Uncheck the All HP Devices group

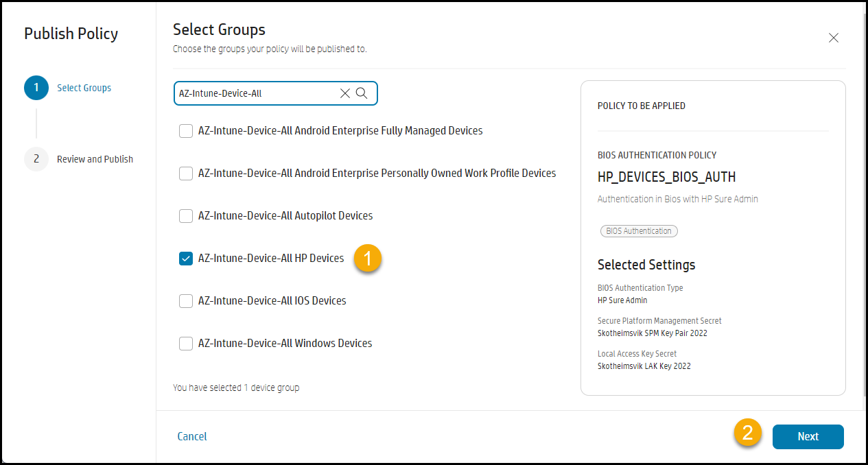click(x=186, y=259)
